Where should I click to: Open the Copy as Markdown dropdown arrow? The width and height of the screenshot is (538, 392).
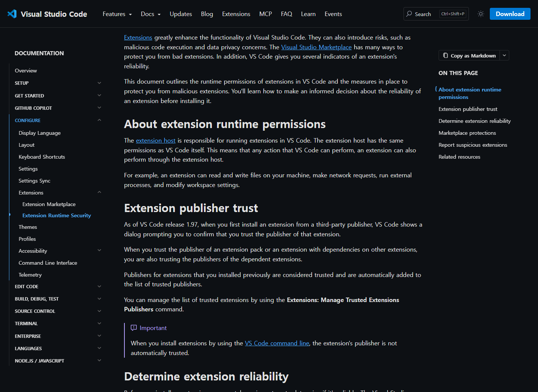[504, 55]
